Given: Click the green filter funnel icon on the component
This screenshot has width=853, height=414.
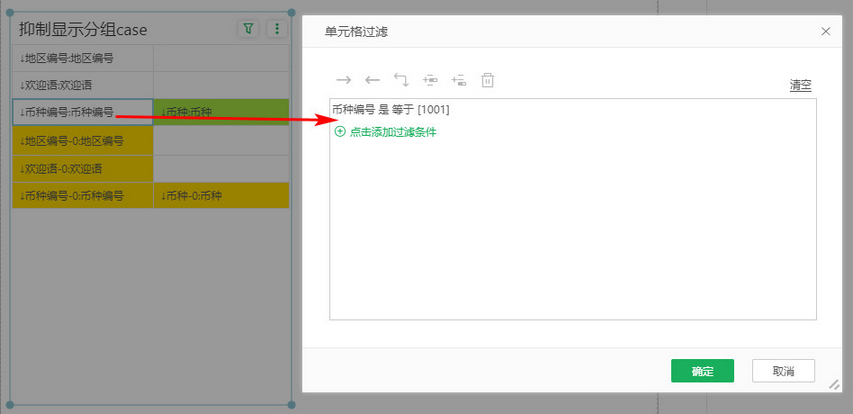Looking at the screenshot, I should (x=249, y=29).
